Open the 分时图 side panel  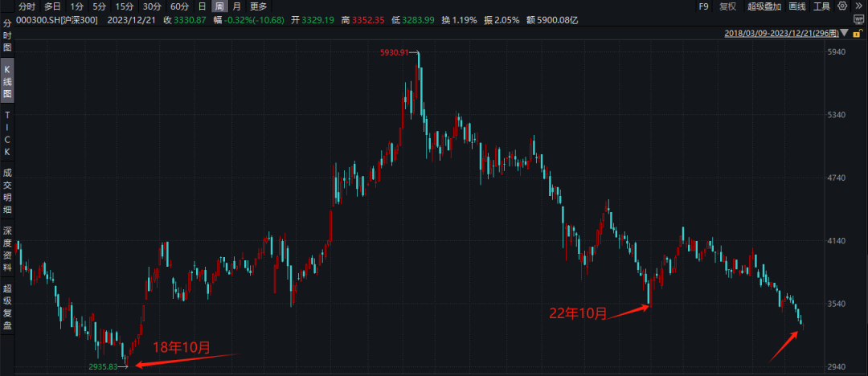tap(7, 36)
